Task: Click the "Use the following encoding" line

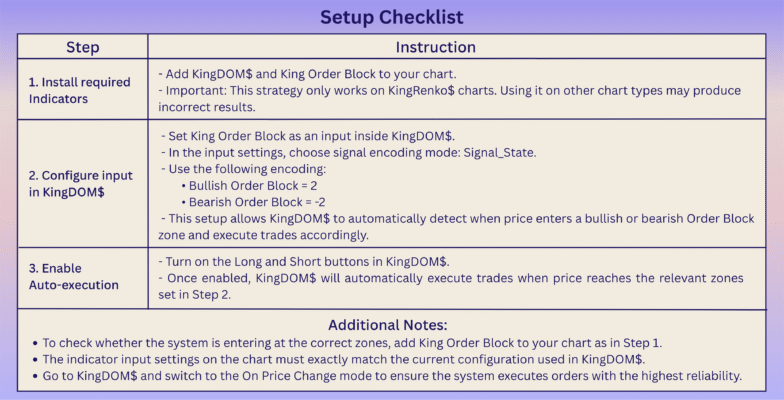Action: tap(240, 167)
